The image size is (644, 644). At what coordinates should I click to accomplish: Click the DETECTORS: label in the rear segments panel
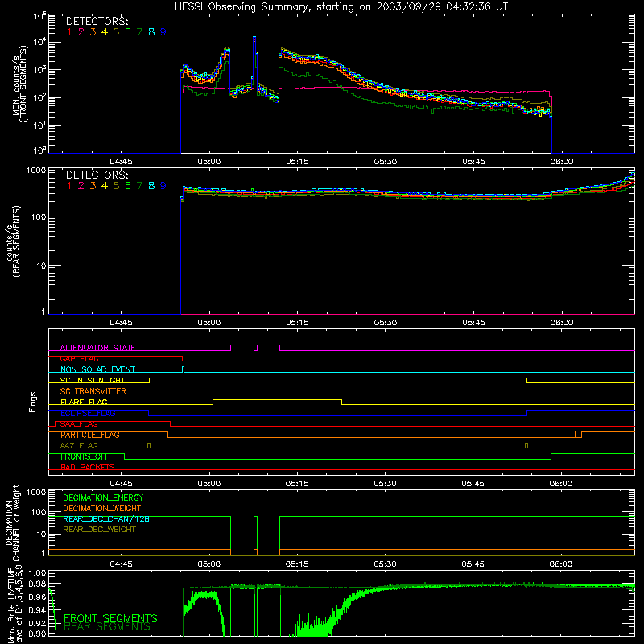(x=97, y=175)
